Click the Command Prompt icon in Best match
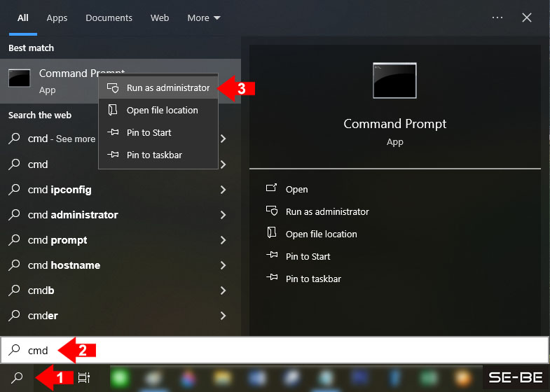The image size is (550, 392). tap(20, 78)
